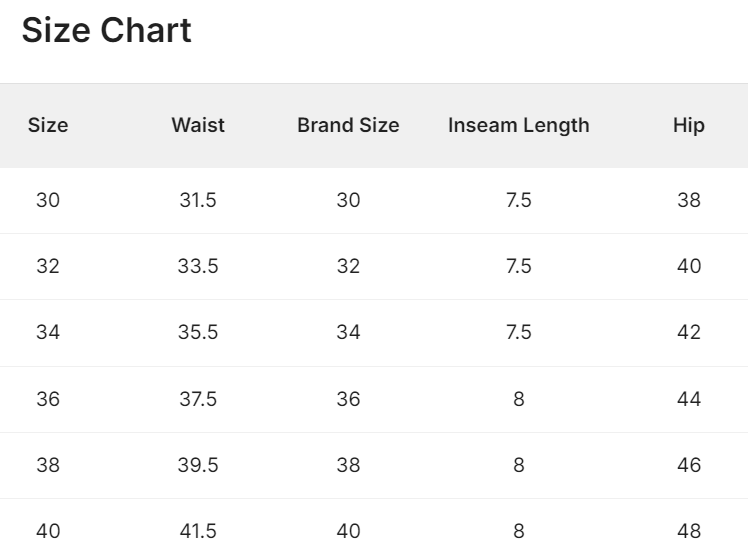Click the Waist column header
748x554 pixels.
pos(198,126)
